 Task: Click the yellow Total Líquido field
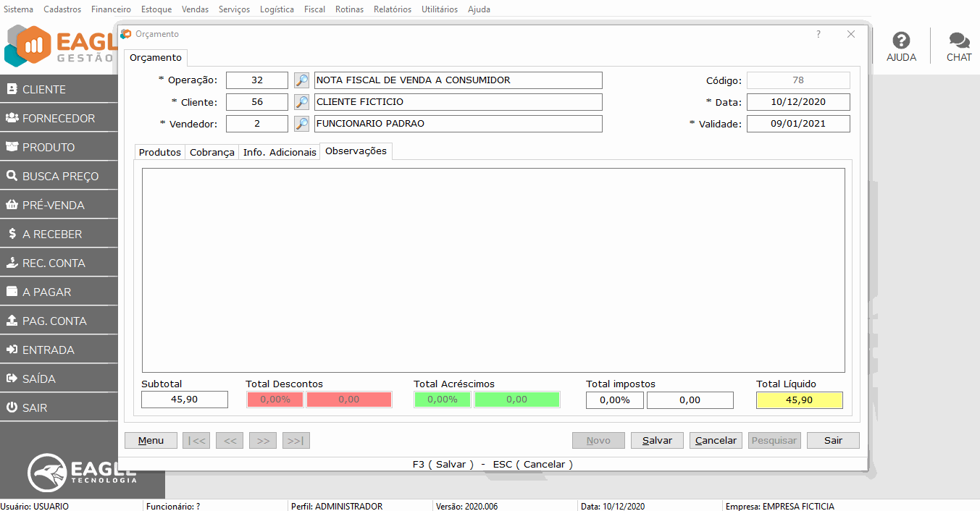(799, 400)
